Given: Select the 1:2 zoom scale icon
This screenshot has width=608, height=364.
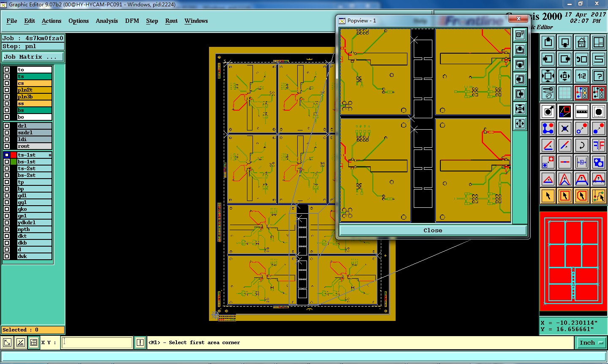Looking at the screenshot, I should click(x=581, y=76).
